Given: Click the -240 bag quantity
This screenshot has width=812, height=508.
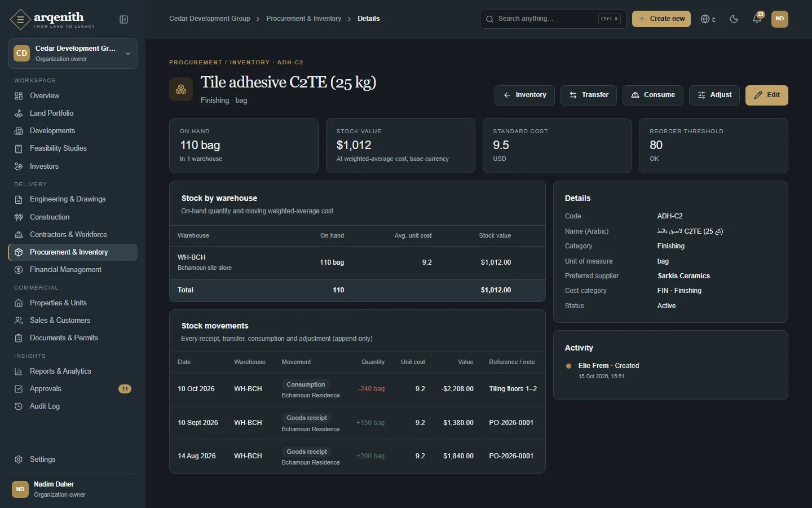Looking at the screenshot, I should 371,389.
